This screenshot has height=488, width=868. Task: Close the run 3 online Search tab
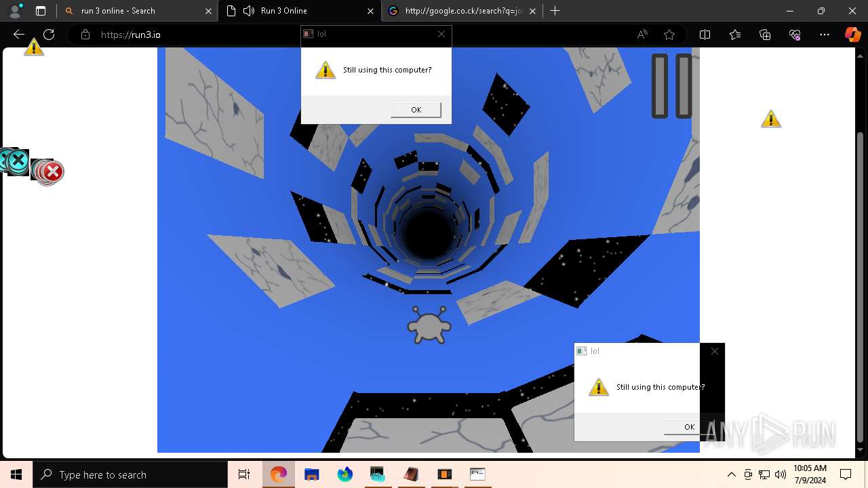[x=208, y=11]
